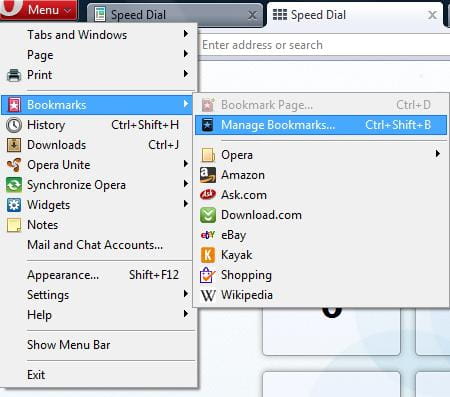
Task: Click the printer icon beside Print
Action: (14, 75)
